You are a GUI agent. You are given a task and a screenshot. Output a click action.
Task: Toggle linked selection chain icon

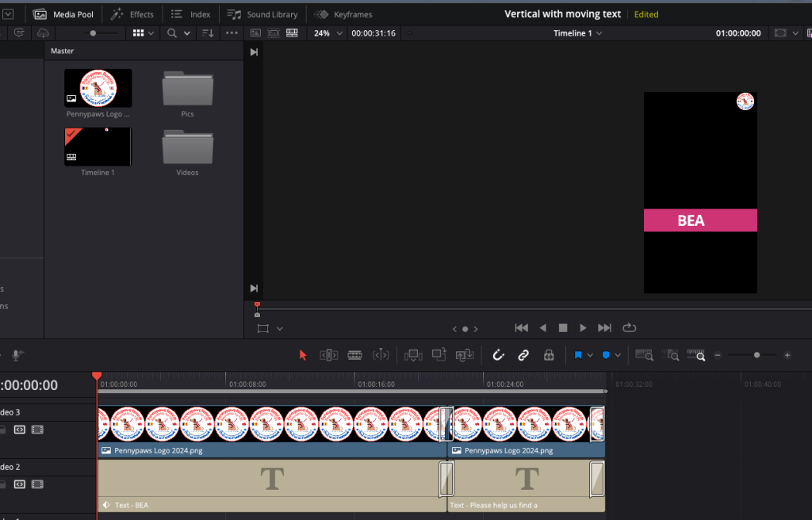point(523,355)
